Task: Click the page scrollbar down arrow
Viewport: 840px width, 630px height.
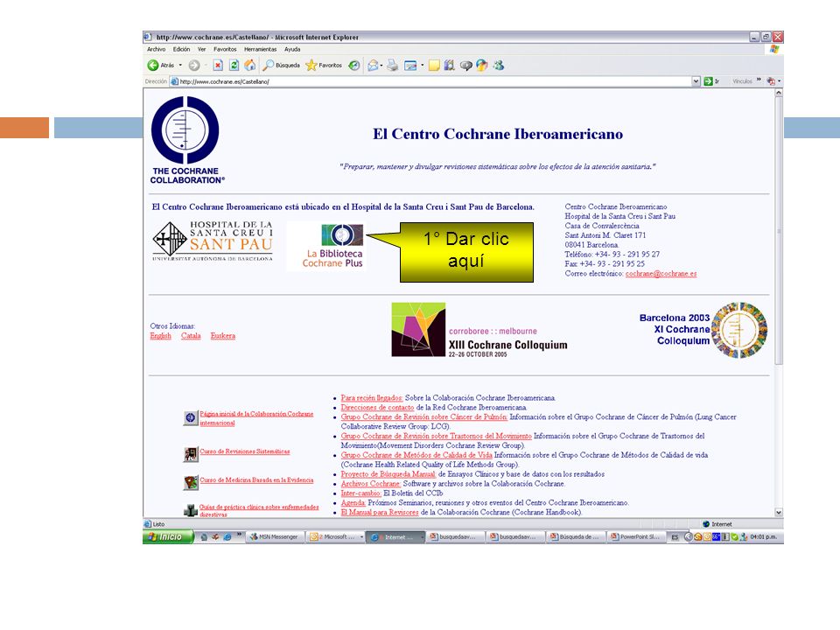Action: [x=779, y=512]
